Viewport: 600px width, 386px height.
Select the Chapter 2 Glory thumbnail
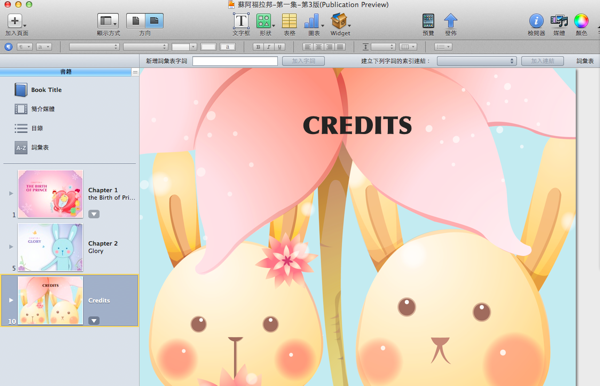click(50, 247)
